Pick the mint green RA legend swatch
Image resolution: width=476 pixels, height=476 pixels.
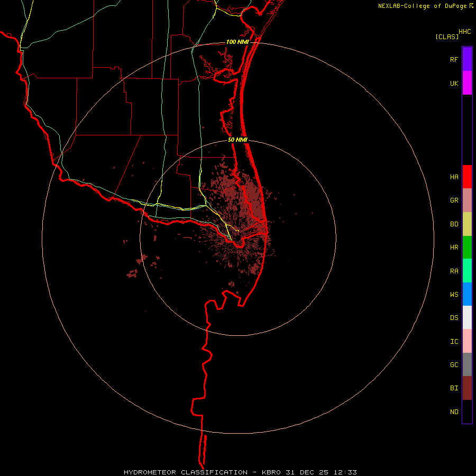pyautogui.click(x=467, y=271)
